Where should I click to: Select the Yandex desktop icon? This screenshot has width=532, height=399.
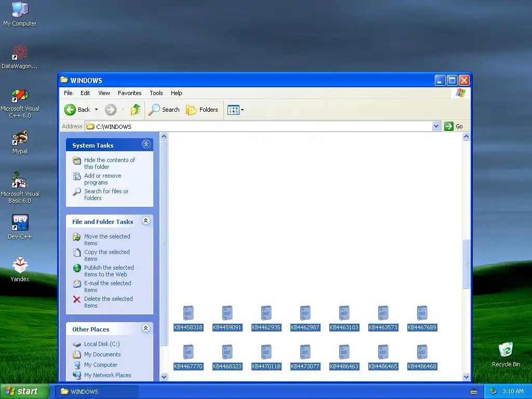tap(20, 270)
